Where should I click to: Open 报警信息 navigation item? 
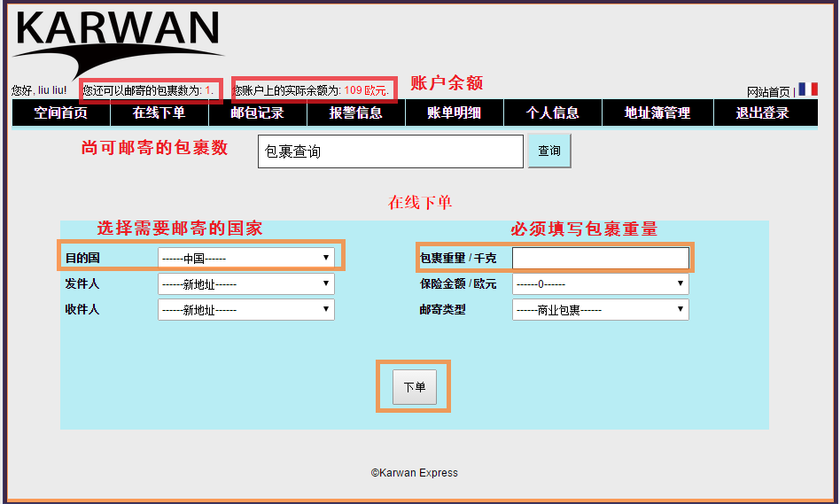[x=355, y=112]
